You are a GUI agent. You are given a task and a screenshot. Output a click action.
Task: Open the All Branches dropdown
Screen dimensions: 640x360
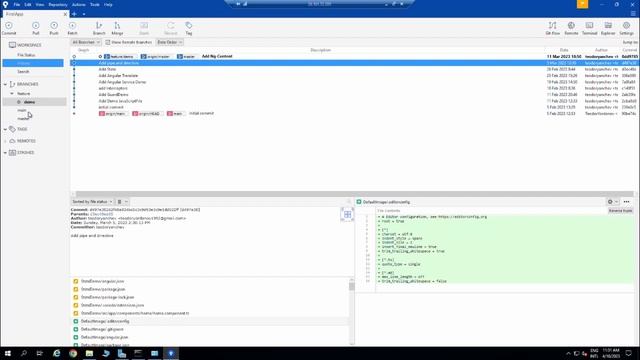(86, 42)
